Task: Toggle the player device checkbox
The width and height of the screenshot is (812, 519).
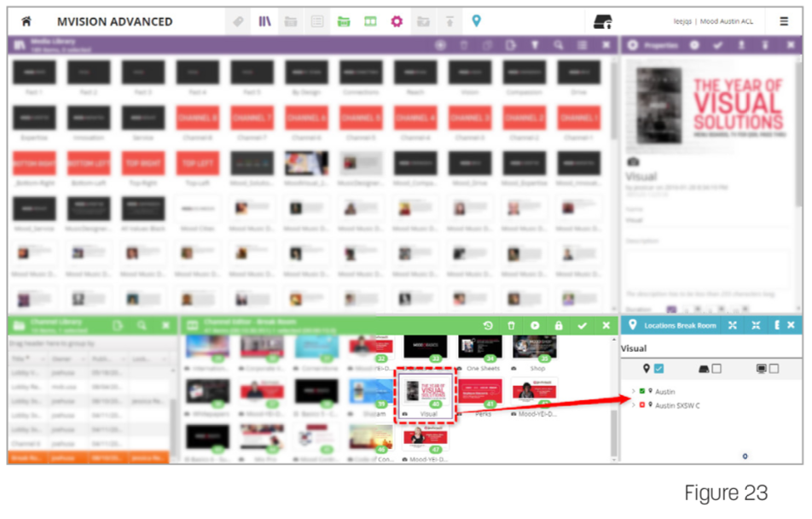Action: pyautogui.click(x=716, y=369)
